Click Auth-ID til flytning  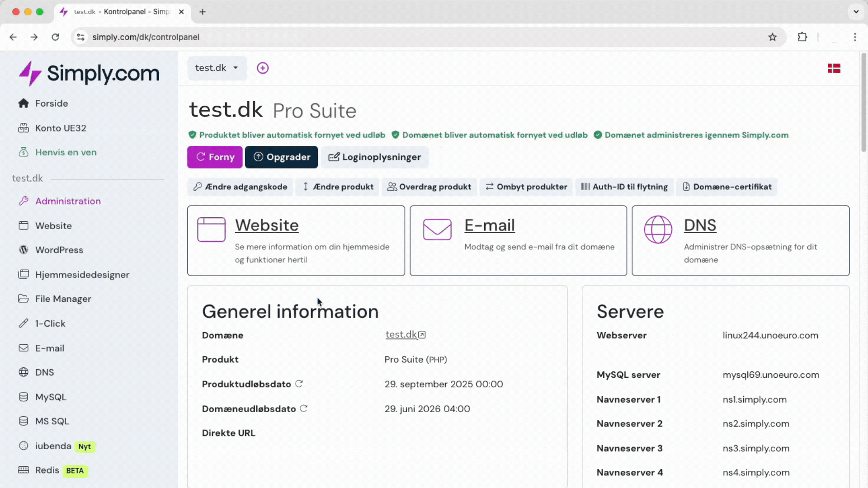624,187
